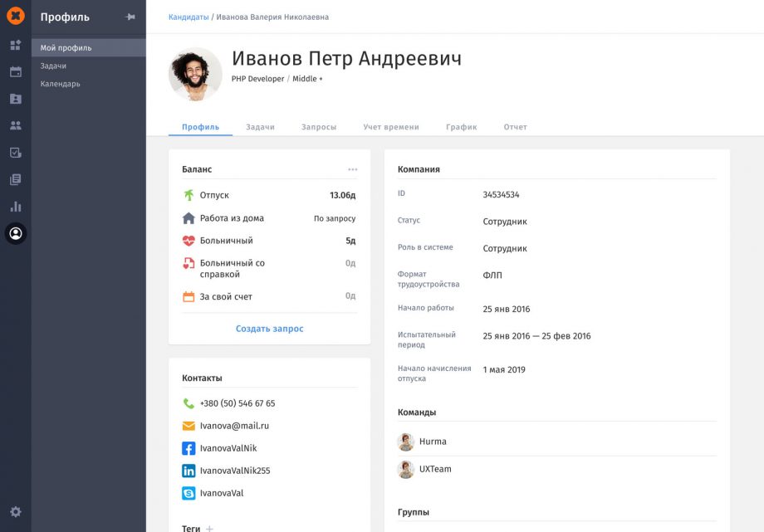Screen dimensions: 764x532
Task: Open the tasks checklist section in sidebar
Action: click(x=14, y=152)
